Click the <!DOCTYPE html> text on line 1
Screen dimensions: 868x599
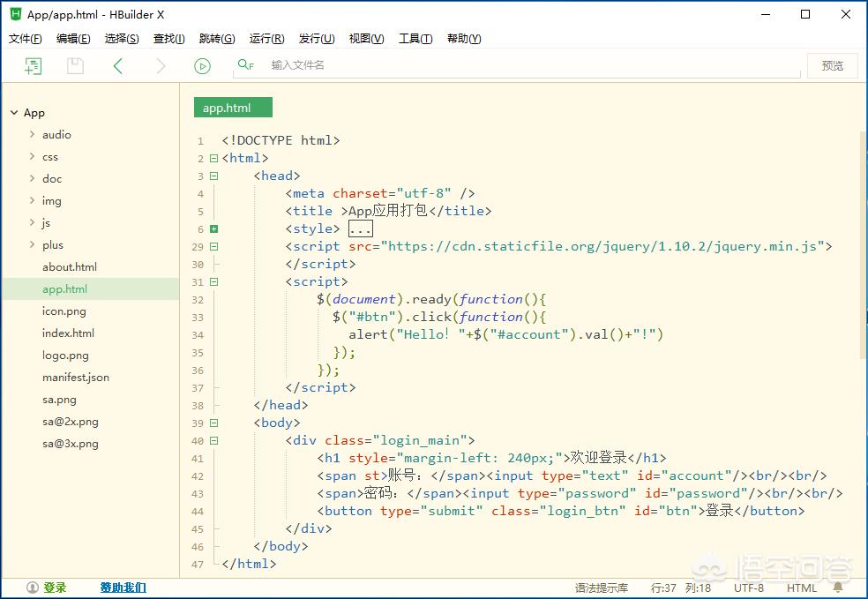pyautogui.click(x=281, y=140)
